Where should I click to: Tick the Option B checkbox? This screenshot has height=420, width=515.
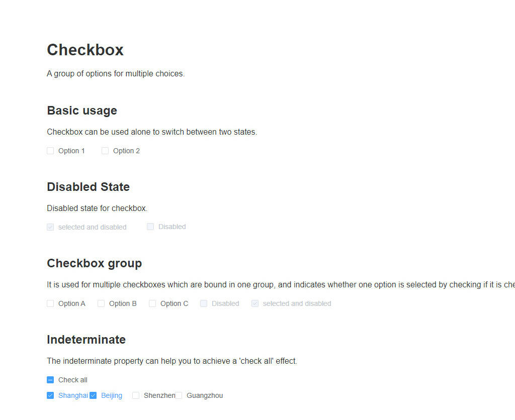(101, 303)
